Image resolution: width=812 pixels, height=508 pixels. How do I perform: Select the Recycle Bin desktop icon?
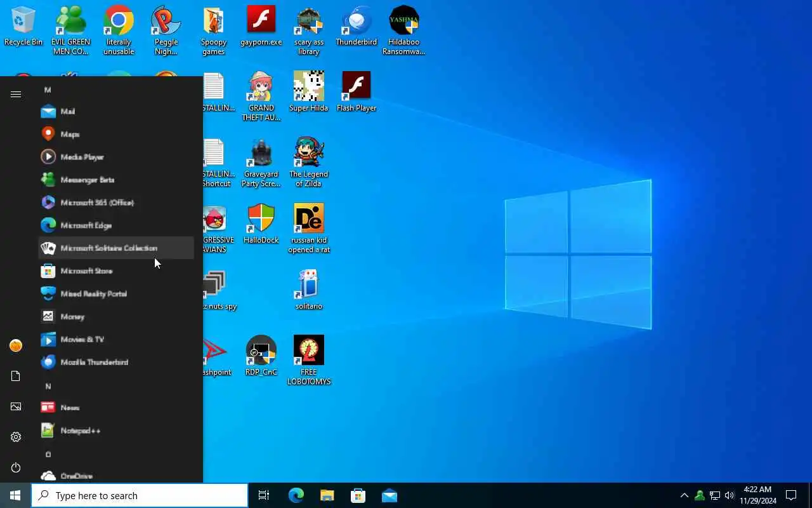click(x=23, y=27)
